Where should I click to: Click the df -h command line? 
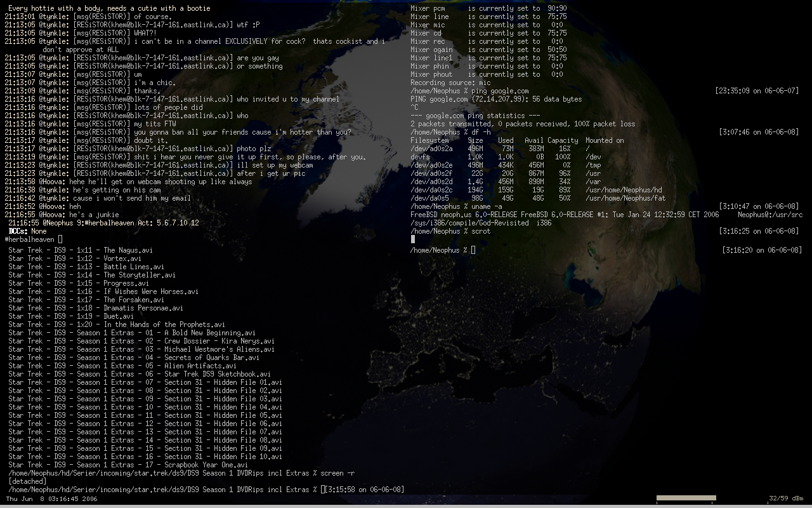click(x=450, y=132)
